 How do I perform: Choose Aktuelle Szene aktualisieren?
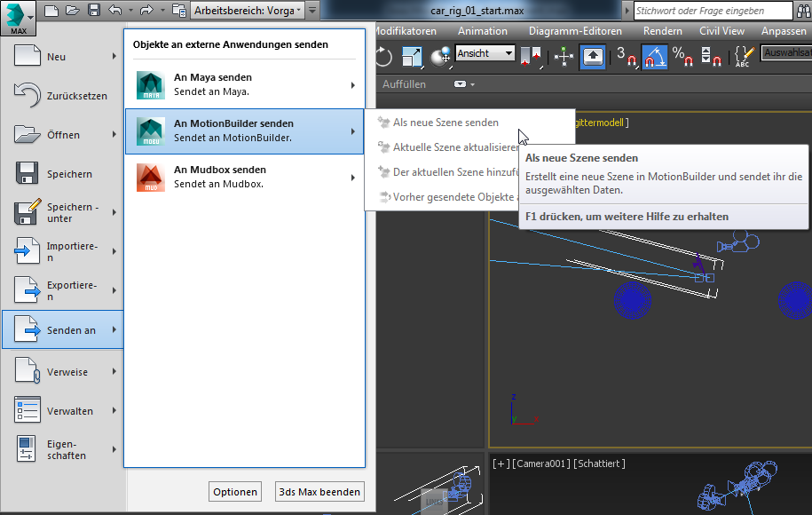click(x=442, y=147)
